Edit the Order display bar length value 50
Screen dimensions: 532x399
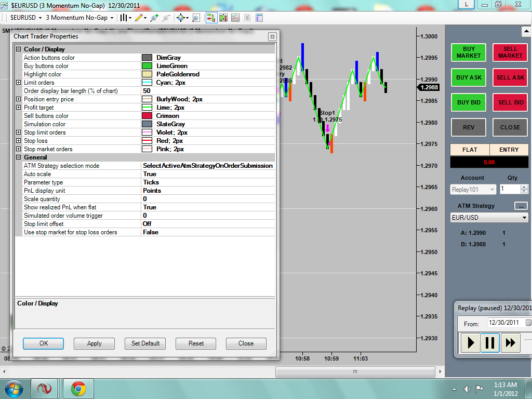(x=208, y=91)
